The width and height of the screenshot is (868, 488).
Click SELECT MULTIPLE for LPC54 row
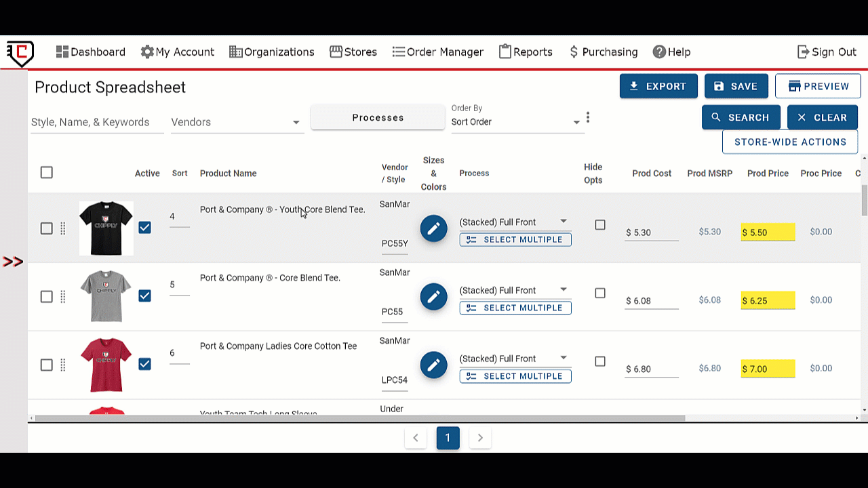coord(515,376)
